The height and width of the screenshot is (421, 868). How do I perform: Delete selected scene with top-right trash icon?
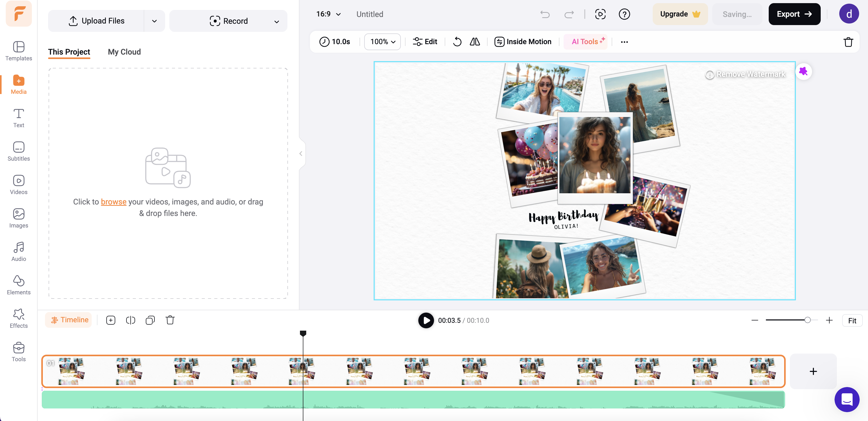click(848, 42)
